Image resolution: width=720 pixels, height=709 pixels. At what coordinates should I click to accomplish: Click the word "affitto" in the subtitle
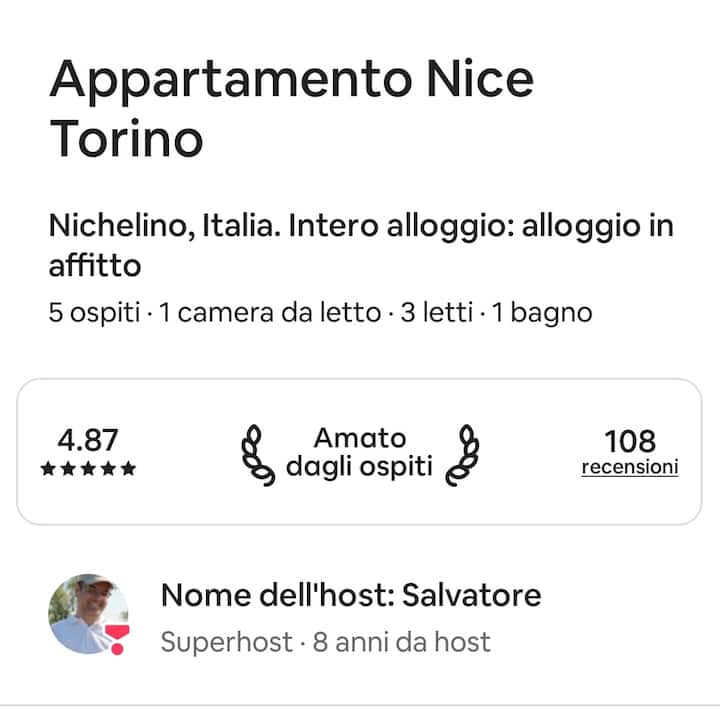click(94, 266)
